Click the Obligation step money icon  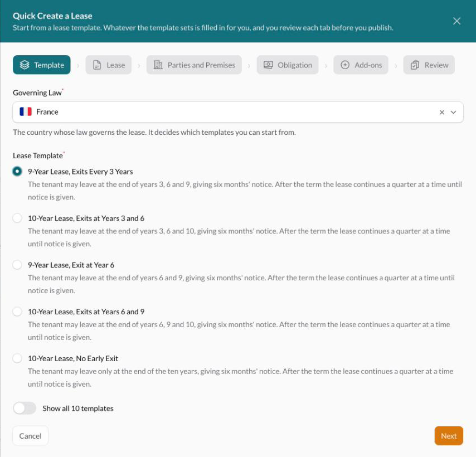[268, 65]
